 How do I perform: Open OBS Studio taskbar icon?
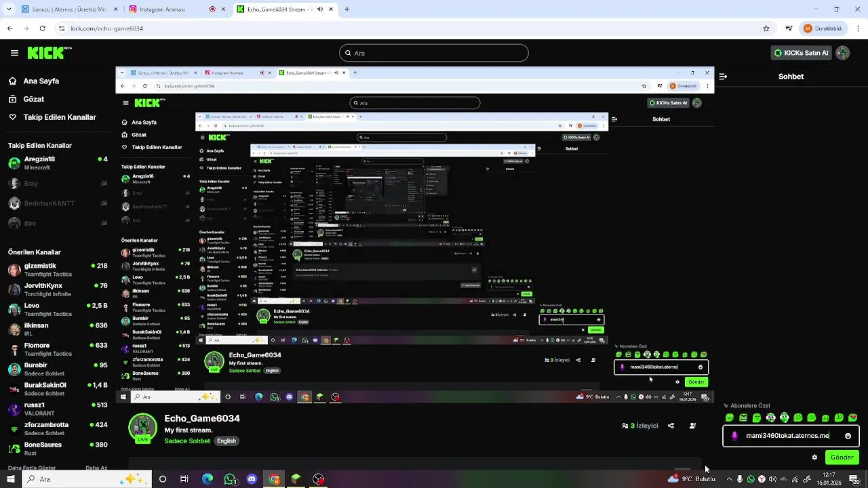click(319, 479)
